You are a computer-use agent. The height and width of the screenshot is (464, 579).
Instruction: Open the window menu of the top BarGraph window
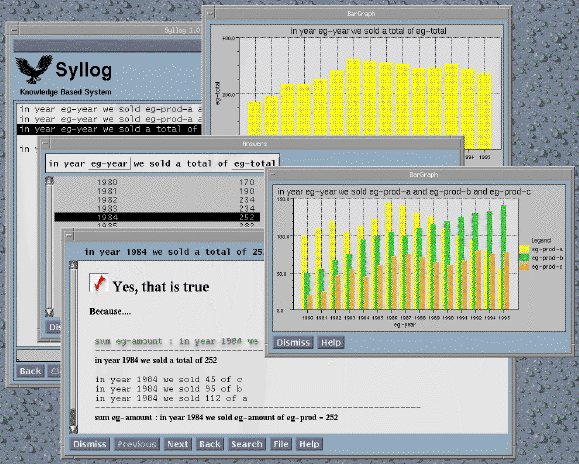(210, 14)
